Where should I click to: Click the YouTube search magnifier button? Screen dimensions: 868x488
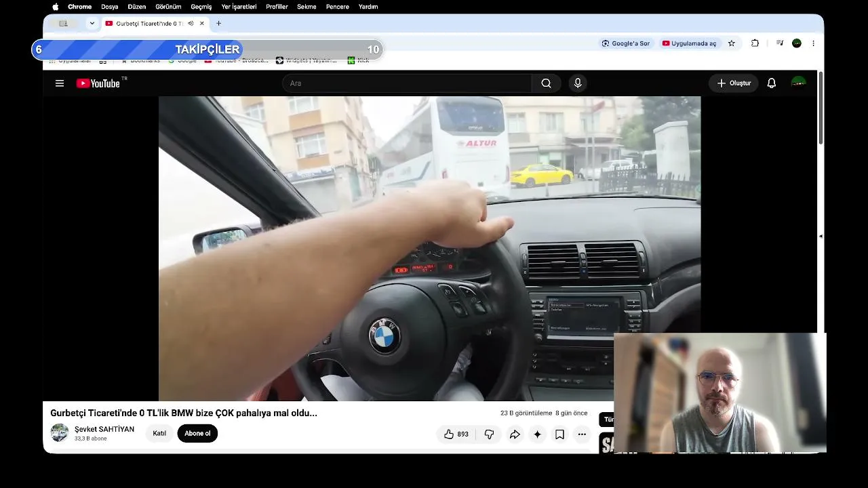pos(546,83)
